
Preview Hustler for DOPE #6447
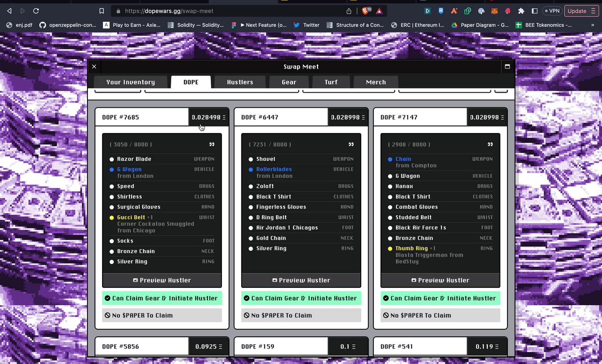[301, 280]
